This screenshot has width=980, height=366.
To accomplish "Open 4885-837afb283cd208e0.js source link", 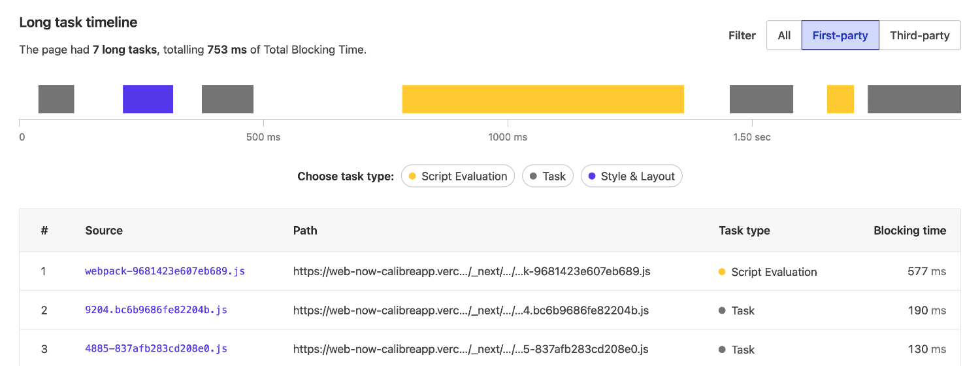I will tap(156, 349).
